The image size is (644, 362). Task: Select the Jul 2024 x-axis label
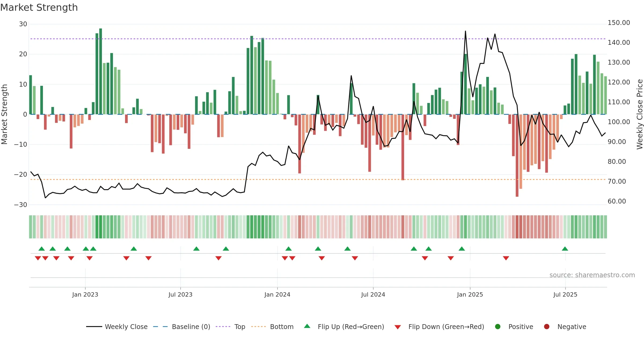pyautogui.click(x=373, y=295)
